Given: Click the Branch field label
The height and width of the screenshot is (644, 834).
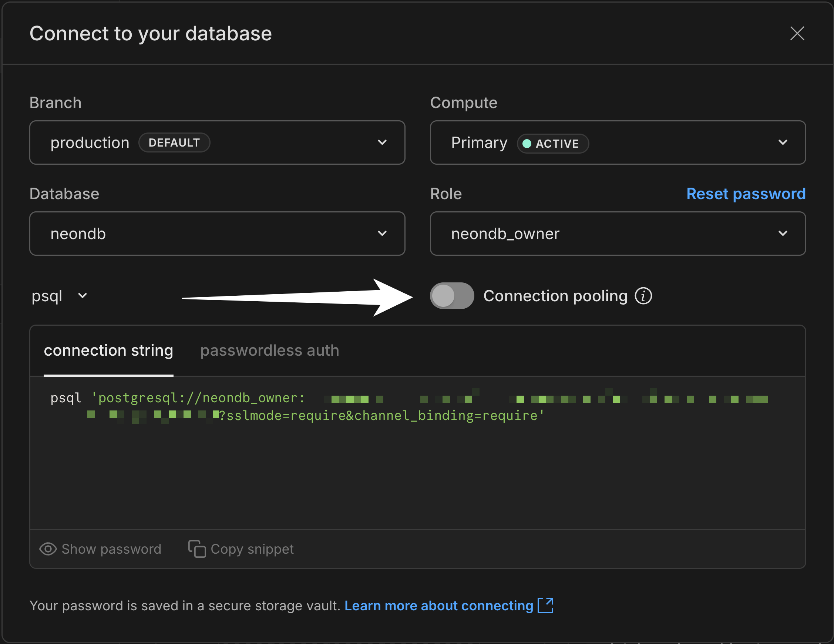Looking at the screenshot, I should pyautogui.click(x=56, y=103).
